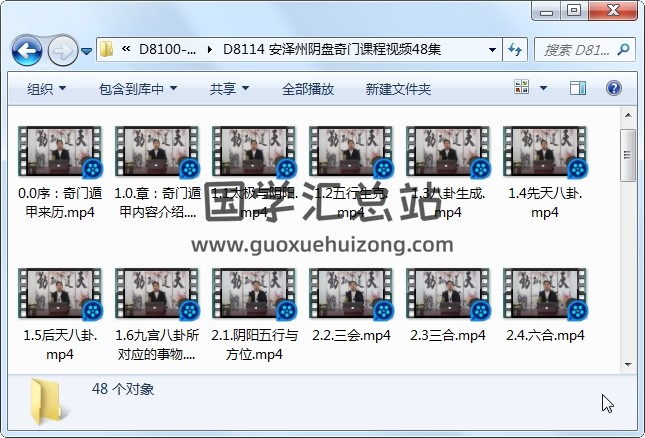Click the folder icon in address bar
The height and width of the screenshot is (438, 645).
pos(107,49)
